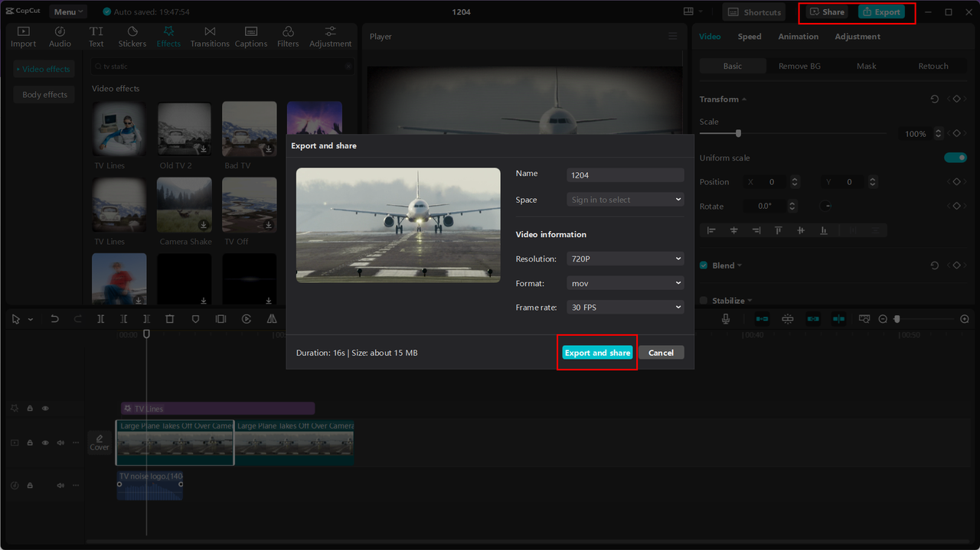Screen dimensions: 980x550
Task: Click the microphone voiceover record icon
Action: [726, 319]
